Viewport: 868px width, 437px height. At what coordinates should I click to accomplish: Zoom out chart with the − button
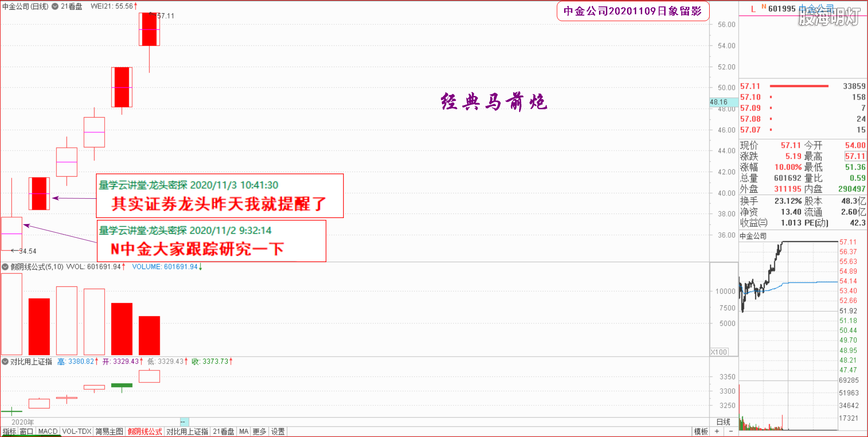click(x=731, y=431)
